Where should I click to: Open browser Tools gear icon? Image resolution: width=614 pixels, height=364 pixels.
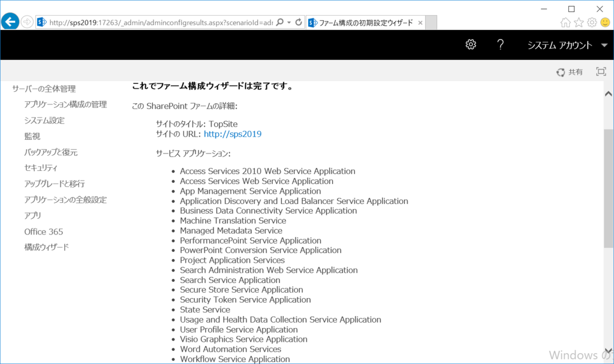coord(592,22)
